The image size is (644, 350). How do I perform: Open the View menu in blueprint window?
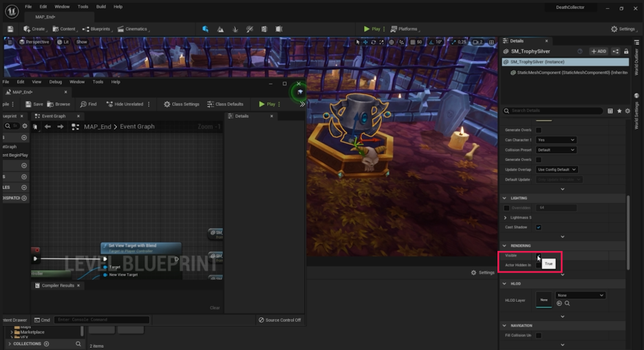coord(36,82)
